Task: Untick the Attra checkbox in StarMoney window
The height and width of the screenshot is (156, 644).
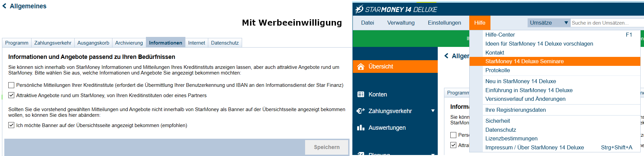Action: (453, 145)
